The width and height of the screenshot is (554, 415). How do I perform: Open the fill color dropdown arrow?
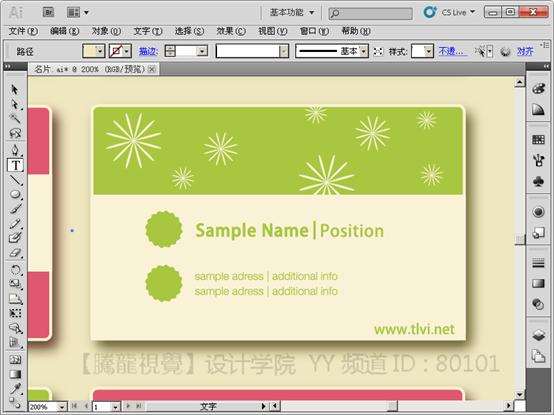coord(100,52)
